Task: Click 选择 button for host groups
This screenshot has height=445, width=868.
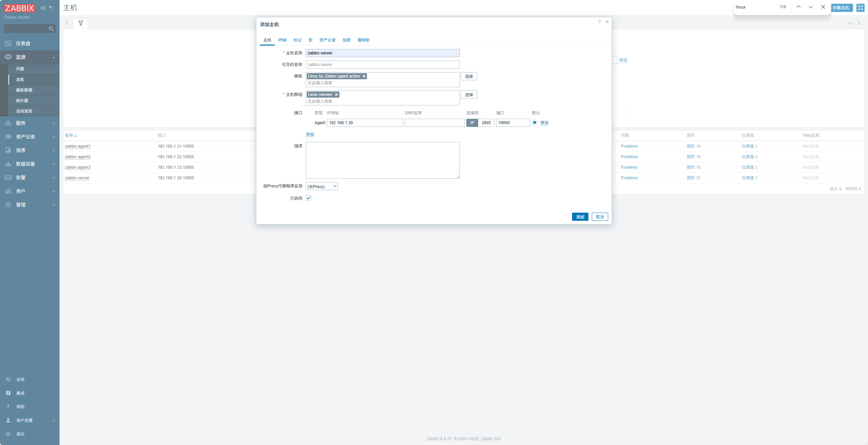Action: click(469, 95)
